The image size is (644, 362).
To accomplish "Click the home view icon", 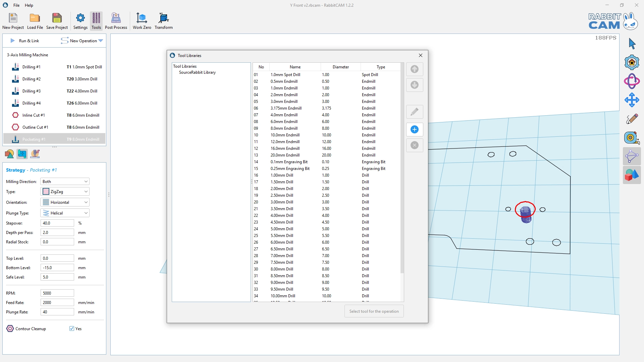I will (632, 62).
